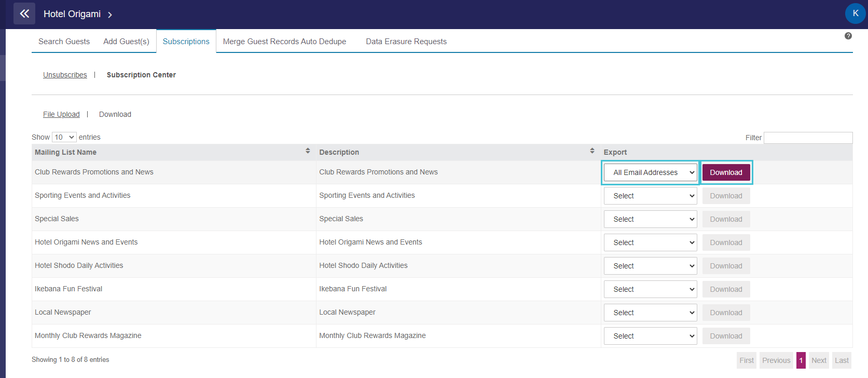This screenshot has height=378, width=868.
Task: Click 'Hotel Origami News and Events' mailing list name
Action: click(86, 242)
